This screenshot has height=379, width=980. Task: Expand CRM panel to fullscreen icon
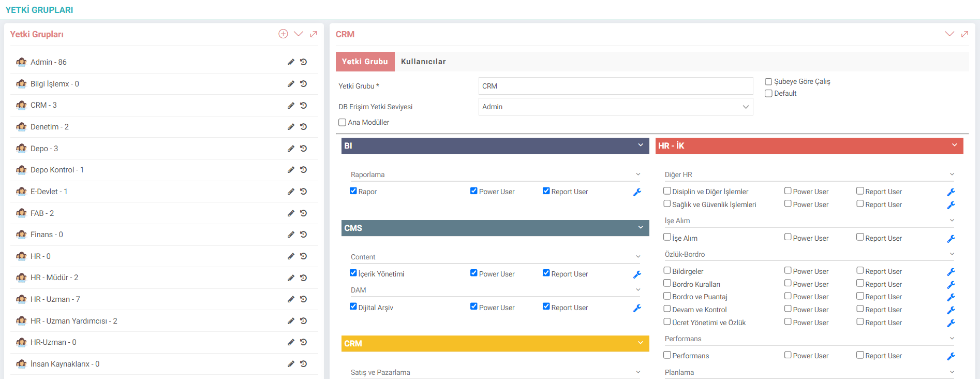pos(964,34)
